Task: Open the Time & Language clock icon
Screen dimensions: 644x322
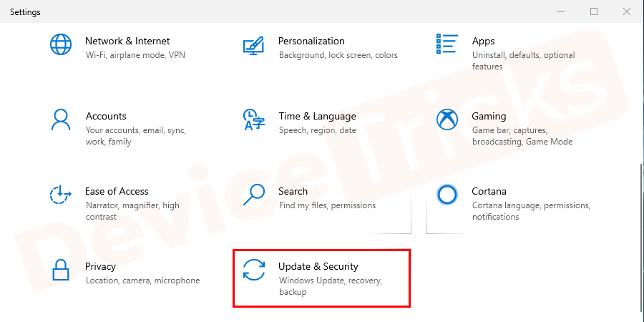Action: point(254,119)
